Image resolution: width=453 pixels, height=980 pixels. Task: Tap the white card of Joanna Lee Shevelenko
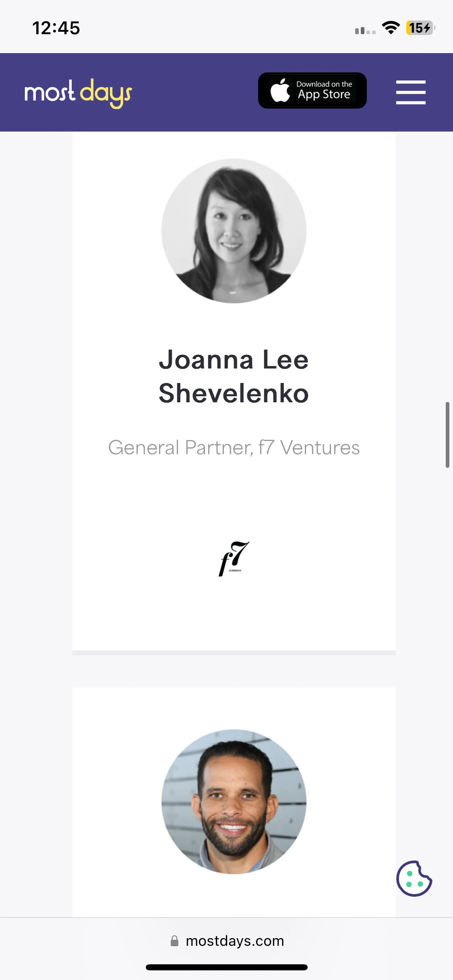(234, 391)
